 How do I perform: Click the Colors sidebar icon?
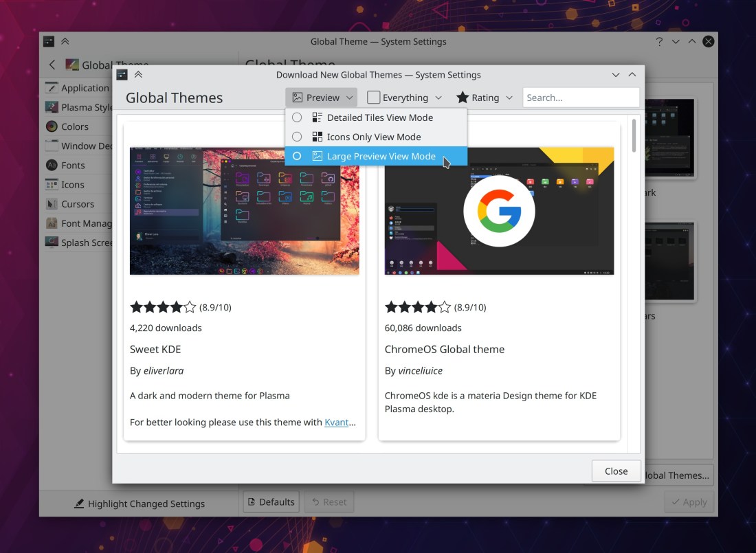52,126
